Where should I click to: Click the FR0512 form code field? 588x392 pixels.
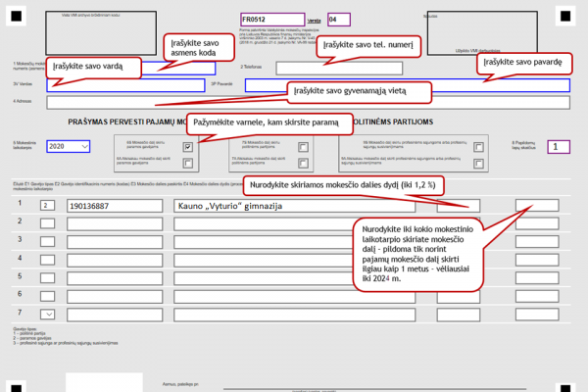click(x=272, y=20)
